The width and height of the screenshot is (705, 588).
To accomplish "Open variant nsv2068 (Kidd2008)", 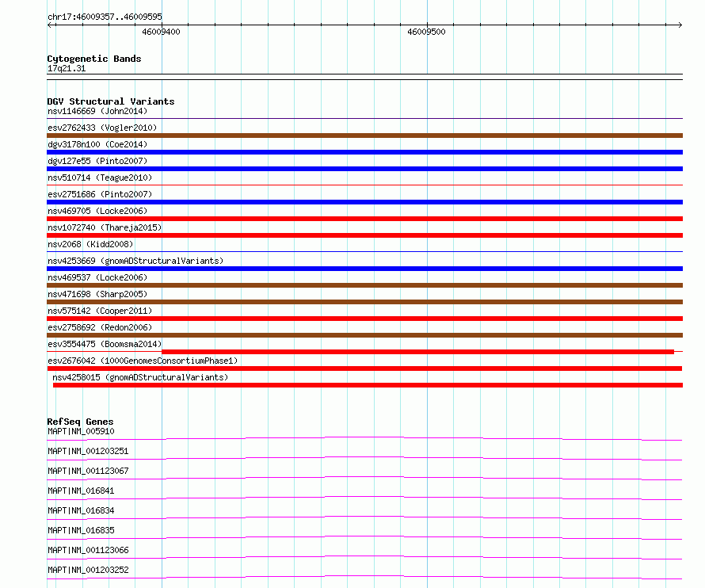I will (x=90, y=244).
